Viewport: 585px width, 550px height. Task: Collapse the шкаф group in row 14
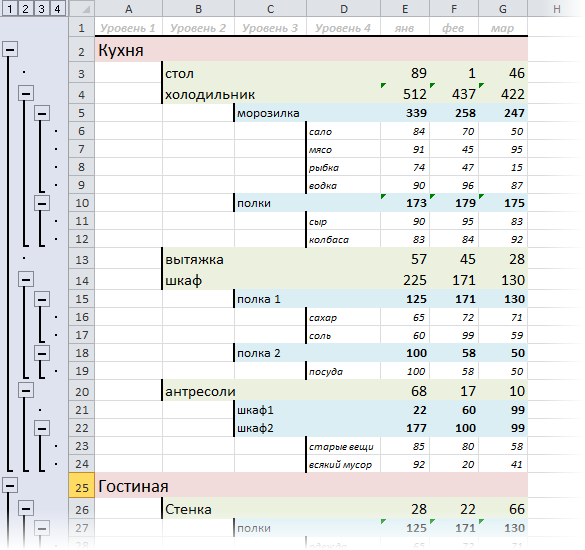tap(26, 279)
